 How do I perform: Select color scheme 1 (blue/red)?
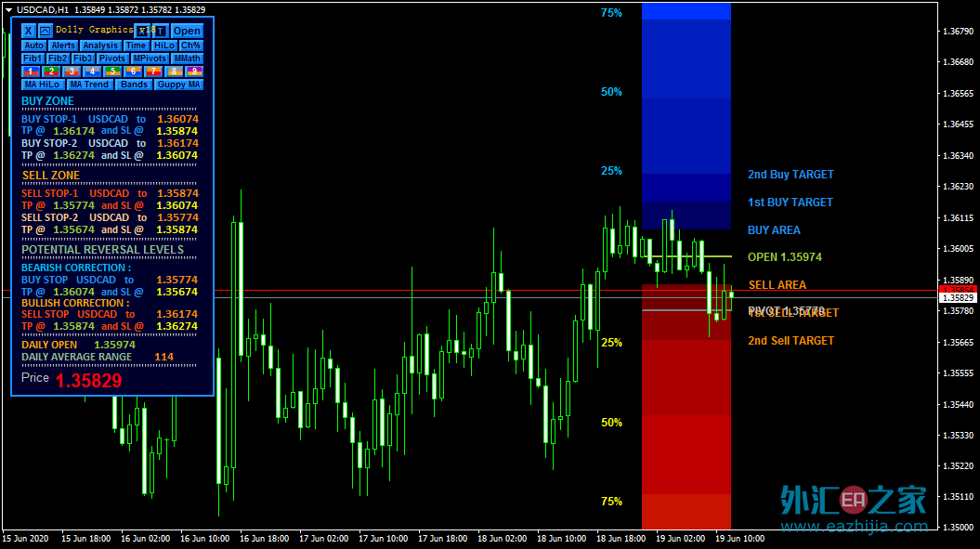coord(31,72)
